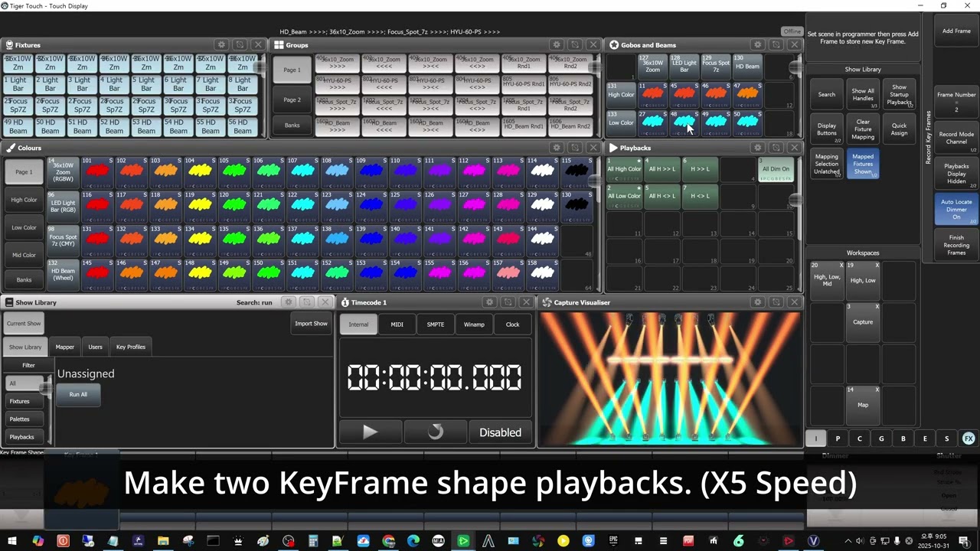Toggle Mapped Fixtures Shown option
The width and height of the screenshot is (980, 551).
click(x=863, y=164)
